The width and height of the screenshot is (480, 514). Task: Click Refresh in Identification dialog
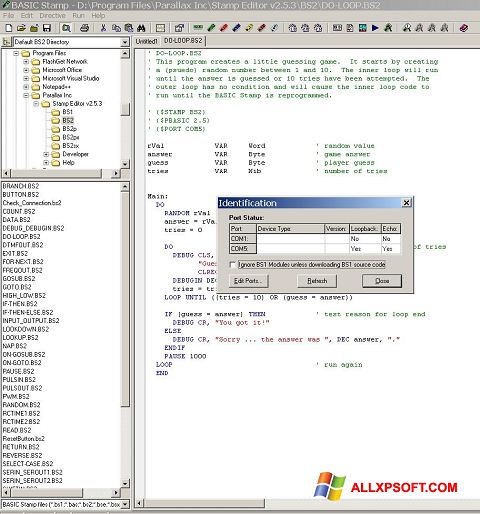(x=317, y=281)
